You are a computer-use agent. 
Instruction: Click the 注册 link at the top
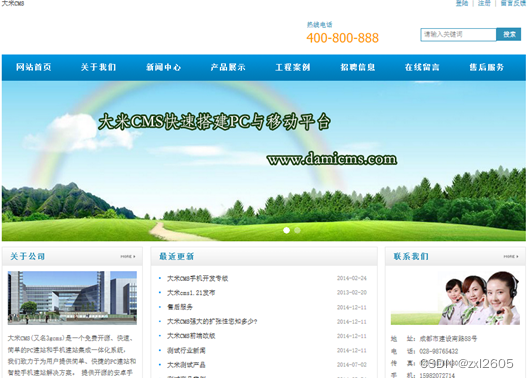(484, 3)
